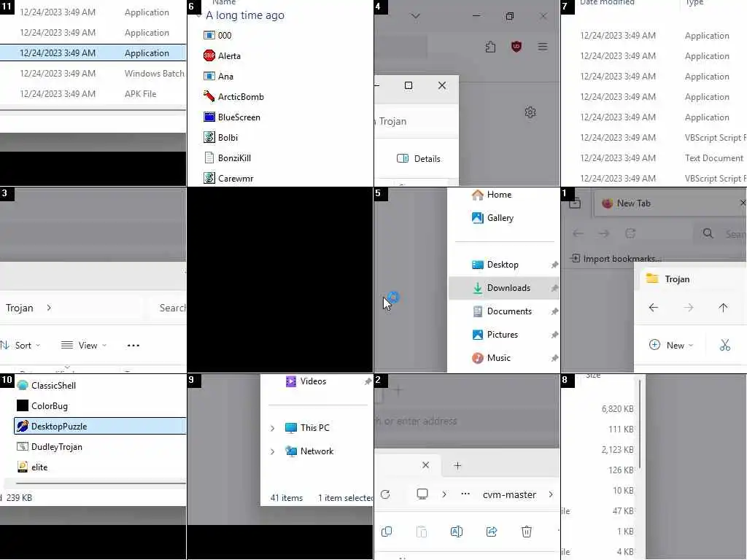The height and width of the screenshot is (560, 747).
Task: Open the uBlock Origin shield icon
Action: tap(516, 47)
